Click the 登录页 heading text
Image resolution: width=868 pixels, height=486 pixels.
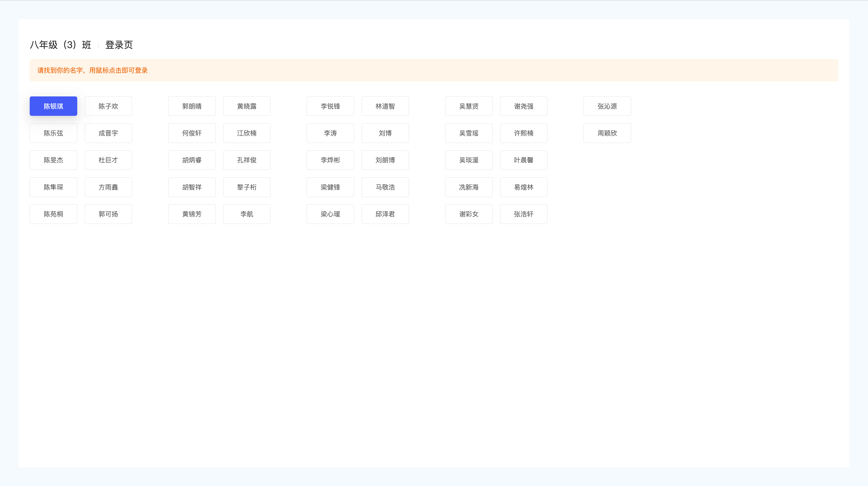119,45
